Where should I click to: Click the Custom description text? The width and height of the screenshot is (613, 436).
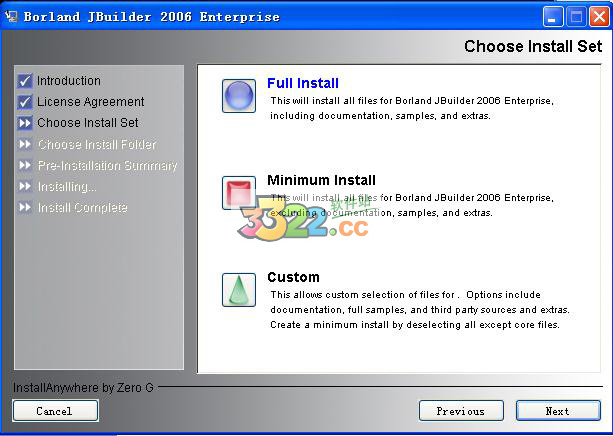tap(420, 310)
